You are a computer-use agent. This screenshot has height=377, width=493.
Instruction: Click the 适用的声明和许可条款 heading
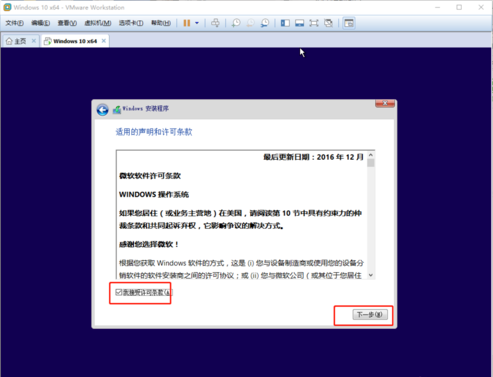(x=154, y=132)
